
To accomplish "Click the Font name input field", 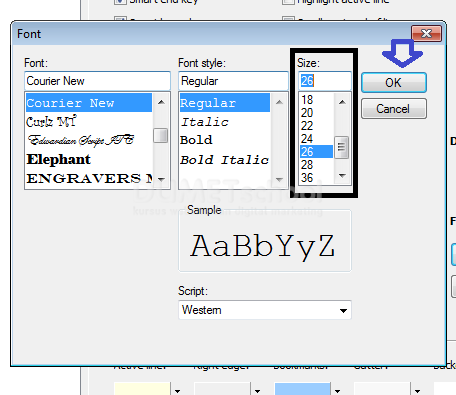I will pyautogui.click(x=97, y=81).
